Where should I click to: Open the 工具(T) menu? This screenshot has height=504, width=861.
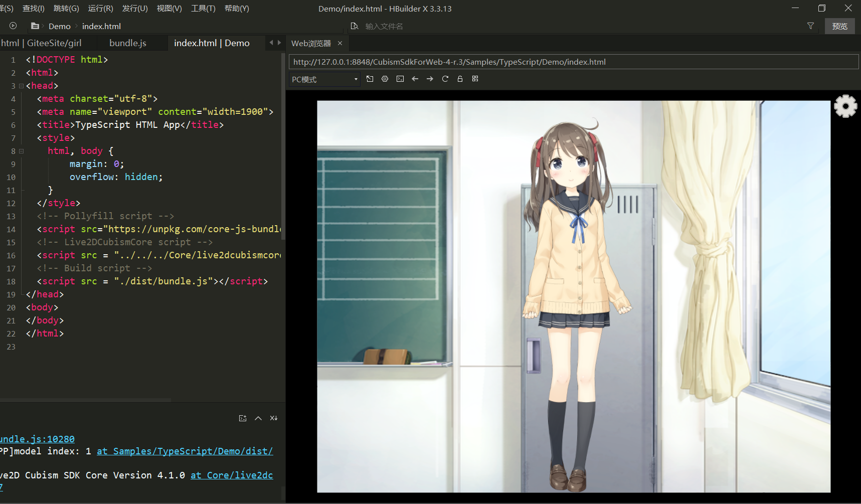pos(203,9)
